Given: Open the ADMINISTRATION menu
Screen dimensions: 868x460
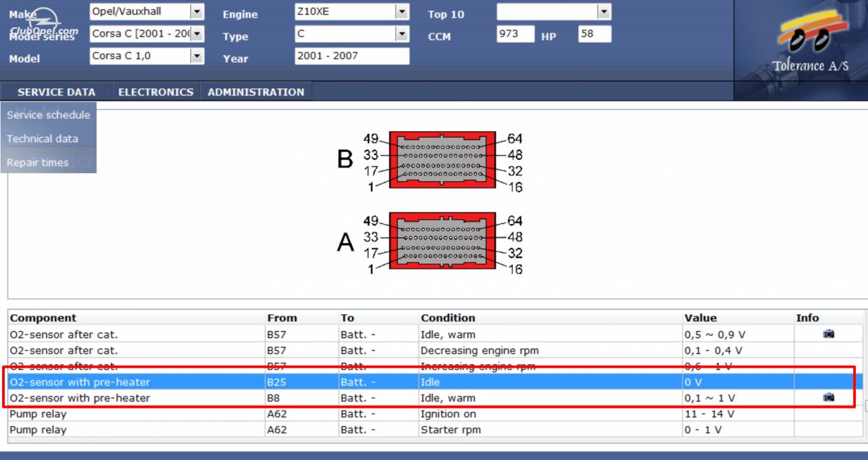Looking at the screenshot, I should coord(256,92).
